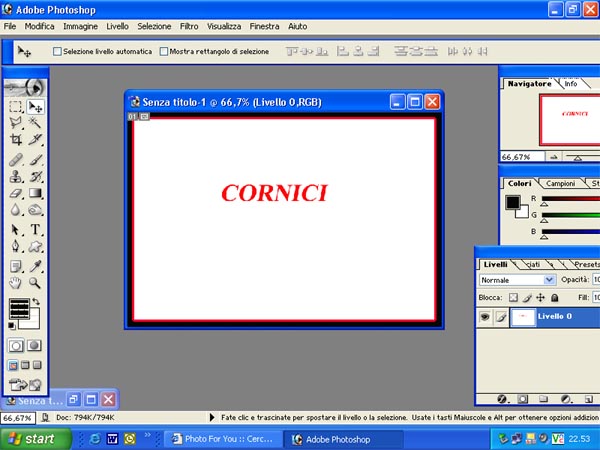600x450 pixels.
Task: Click create adjustment layer button
Action: [x=566, y=399]
